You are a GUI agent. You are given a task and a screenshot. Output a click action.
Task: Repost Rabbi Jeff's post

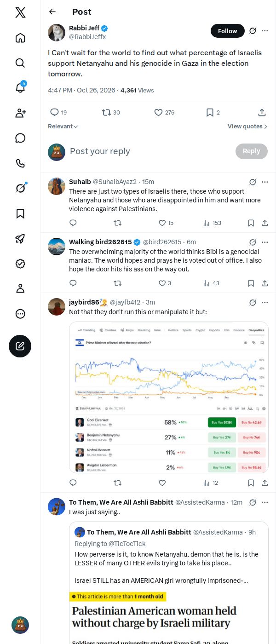[111, 112]
